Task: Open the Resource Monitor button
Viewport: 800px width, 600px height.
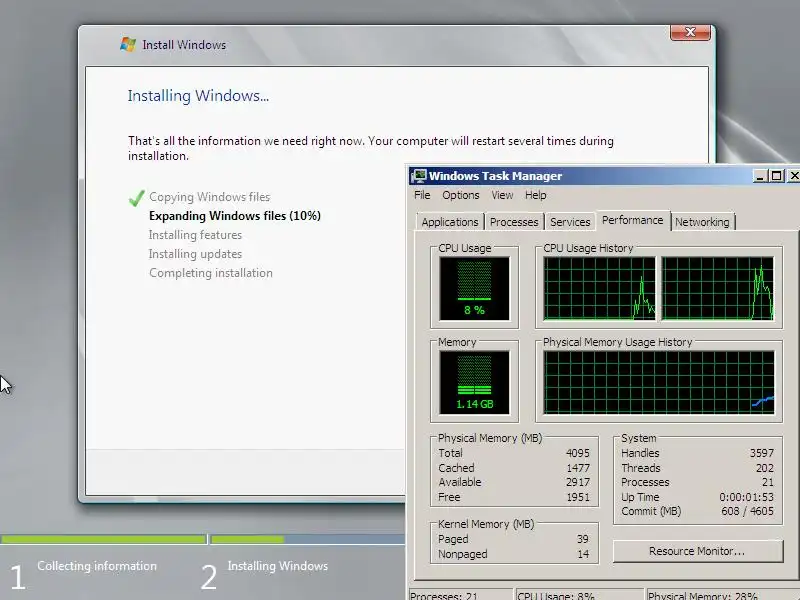Action: (x=697, y=551)
